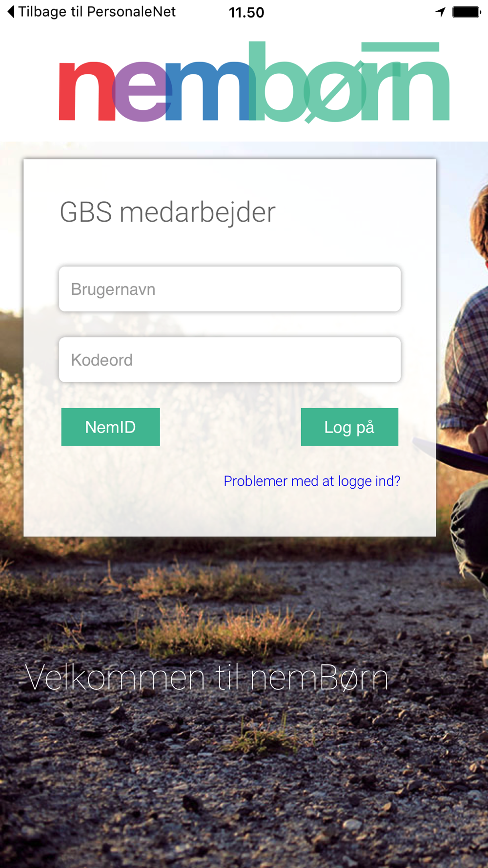The height and width of the screenshot is (868, 488).
Task: Tap the location arrow status icon
Action: point(441,12)
